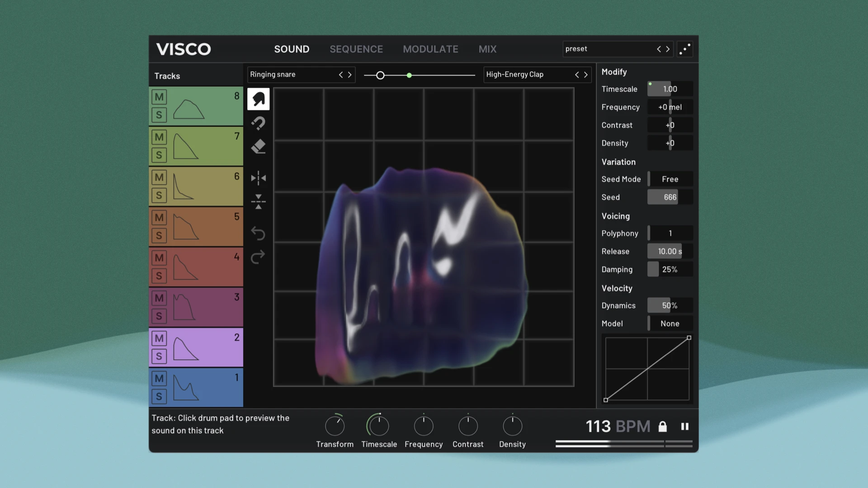
Task: Open the Seed Mode Free selector
Action: [670, 179]
